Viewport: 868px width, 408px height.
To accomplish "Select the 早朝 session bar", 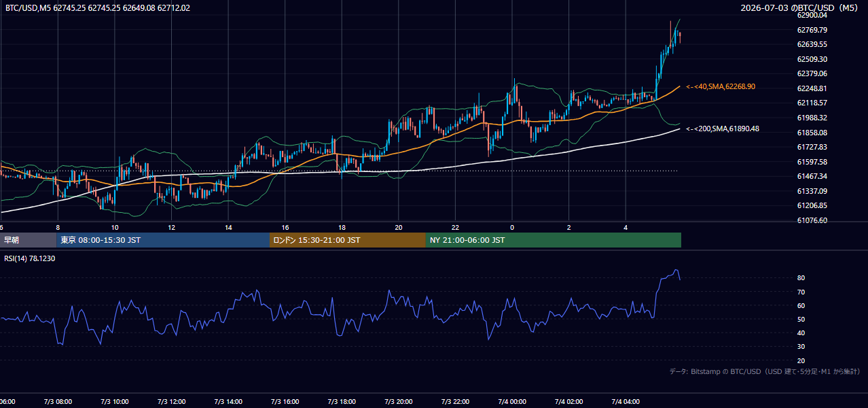I will (x=28, y=240).
